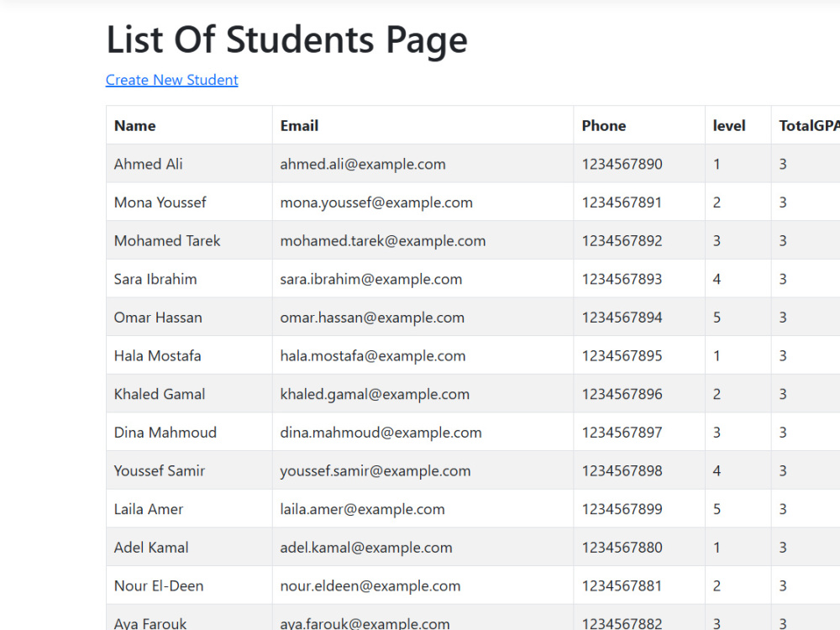
Task: Click phone number 1234567890
Action: click(x=622, y=164)
